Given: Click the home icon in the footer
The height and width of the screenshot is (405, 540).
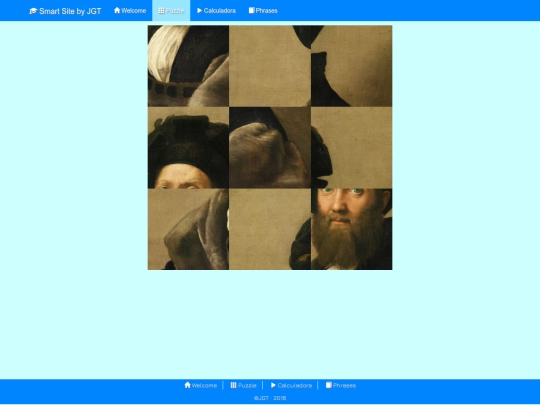Looking at the screenshot, I should click(187, 385).
